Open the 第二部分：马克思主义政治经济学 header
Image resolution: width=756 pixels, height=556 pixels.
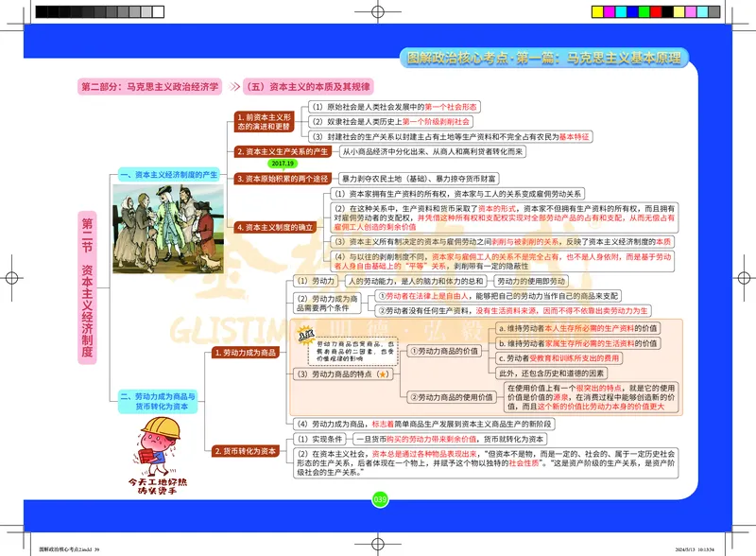[x=153, y=82]
